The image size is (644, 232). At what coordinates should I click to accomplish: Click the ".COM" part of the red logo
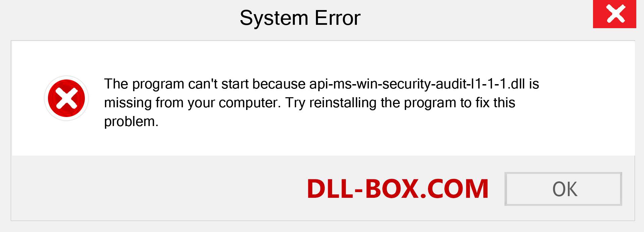tap(454, 189)
